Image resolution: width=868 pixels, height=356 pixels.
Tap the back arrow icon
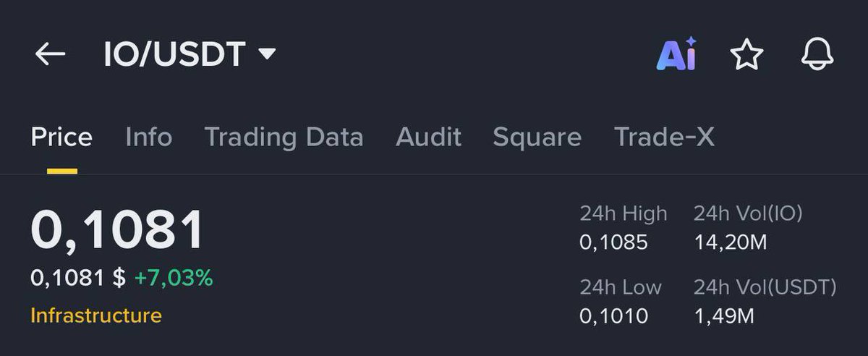[50, 54]
